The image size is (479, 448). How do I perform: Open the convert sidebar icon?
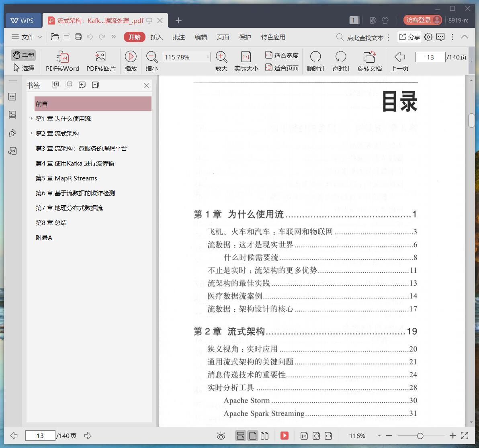pyautogui.click(x=12, y=151)
